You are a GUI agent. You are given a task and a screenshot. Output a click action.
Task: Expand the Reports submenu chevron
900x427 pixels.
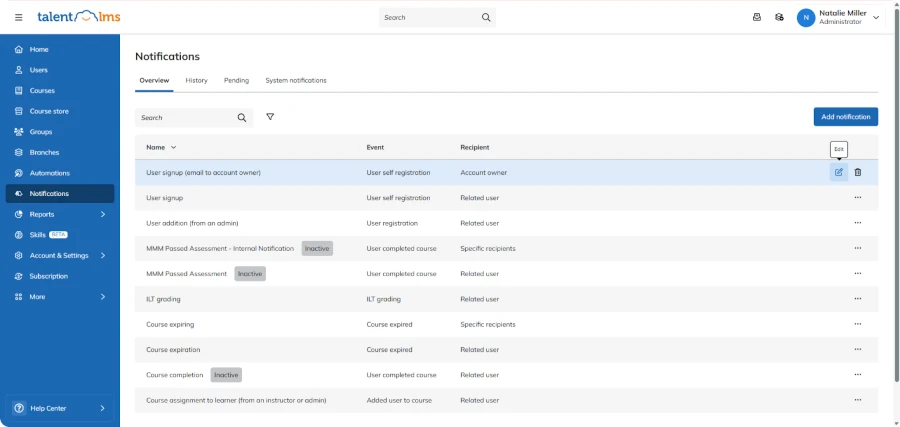(x=103, y=215)
